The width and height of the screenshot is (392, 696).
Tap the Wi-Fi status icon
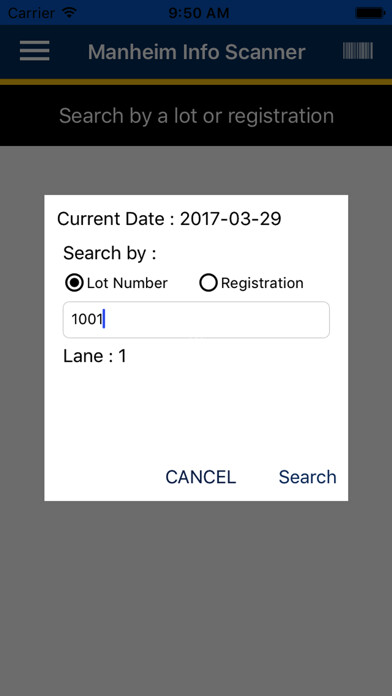click(x=70, y=12)
